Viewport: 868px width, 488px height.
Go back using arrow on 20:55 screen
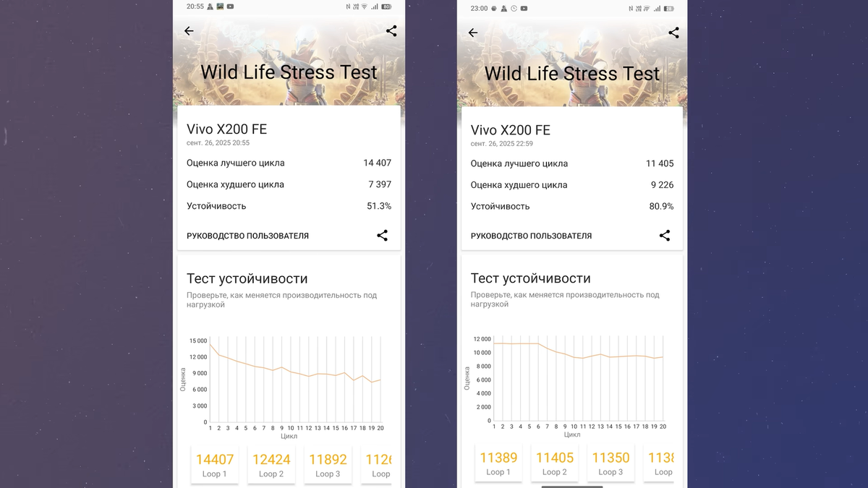(x=189, y=31)
